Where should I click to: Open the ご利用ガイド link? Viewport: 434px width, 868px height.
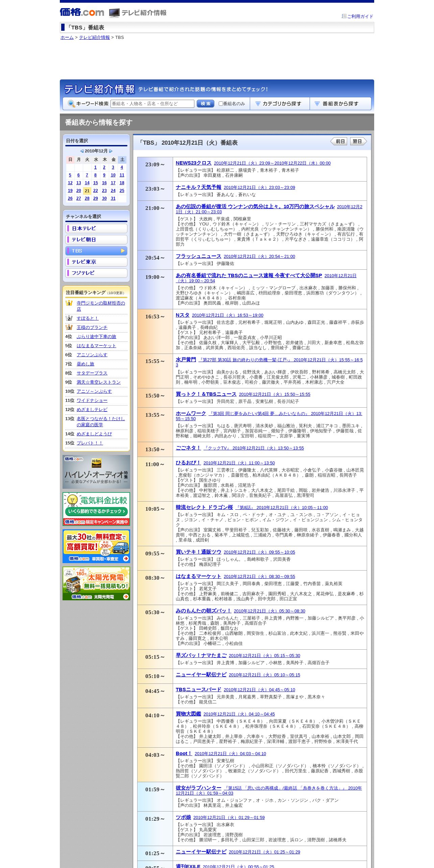click(x=360, y=16)
